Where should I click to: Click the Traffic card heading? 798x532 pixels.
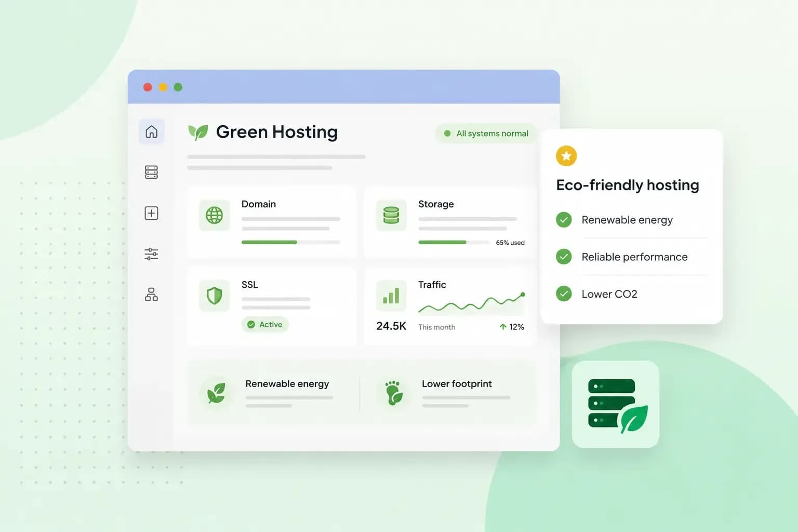coord(432,285)
